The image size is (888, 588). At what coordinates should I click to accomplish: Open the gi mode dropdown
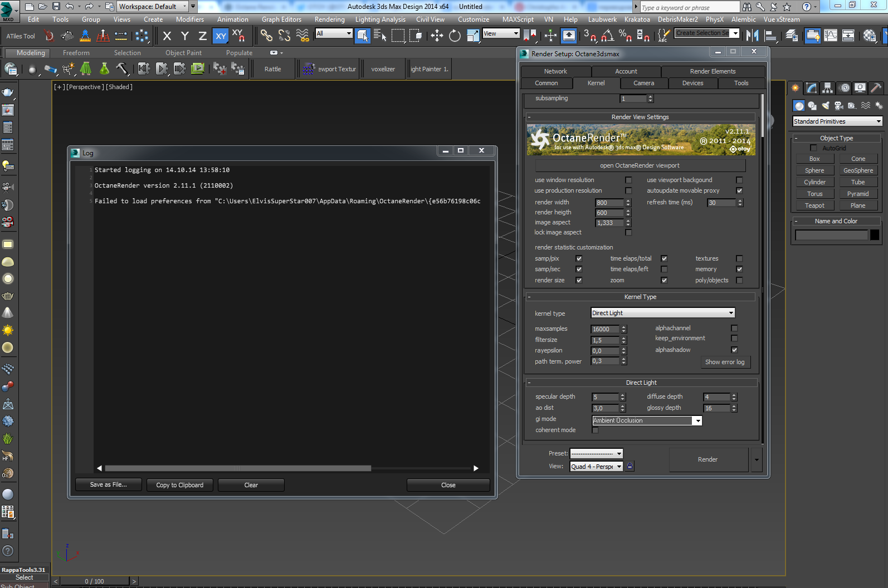click(647, 420)
